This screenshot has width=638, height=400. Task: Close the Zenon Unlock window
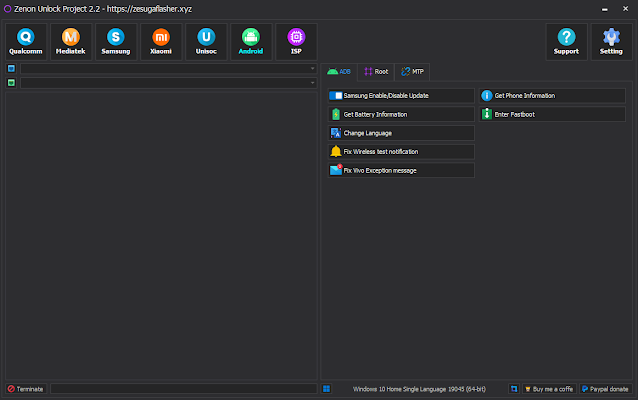click(x=625, y=9)
